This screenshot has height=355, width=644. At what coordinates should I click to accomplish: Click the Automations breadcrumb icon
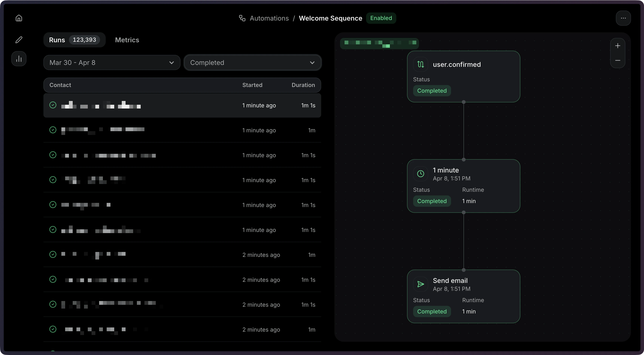click(x=242, y=18)
